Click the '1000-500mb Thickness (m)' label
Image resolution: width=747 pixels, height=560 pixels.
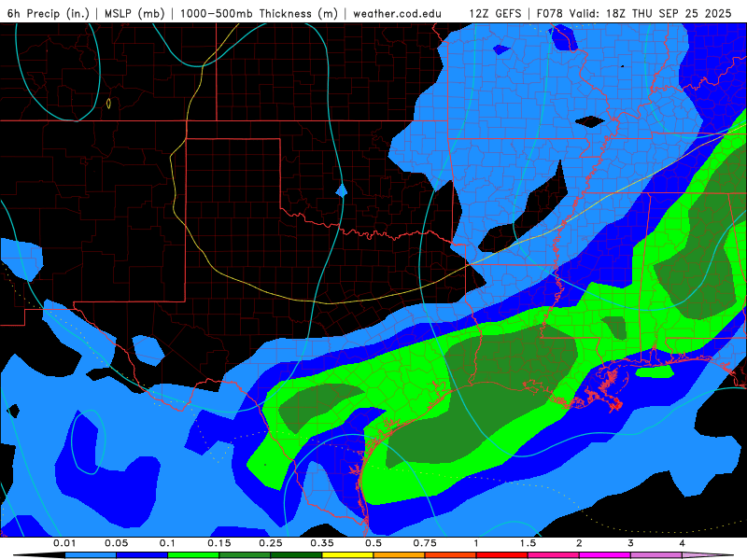(x=259, y=13)
